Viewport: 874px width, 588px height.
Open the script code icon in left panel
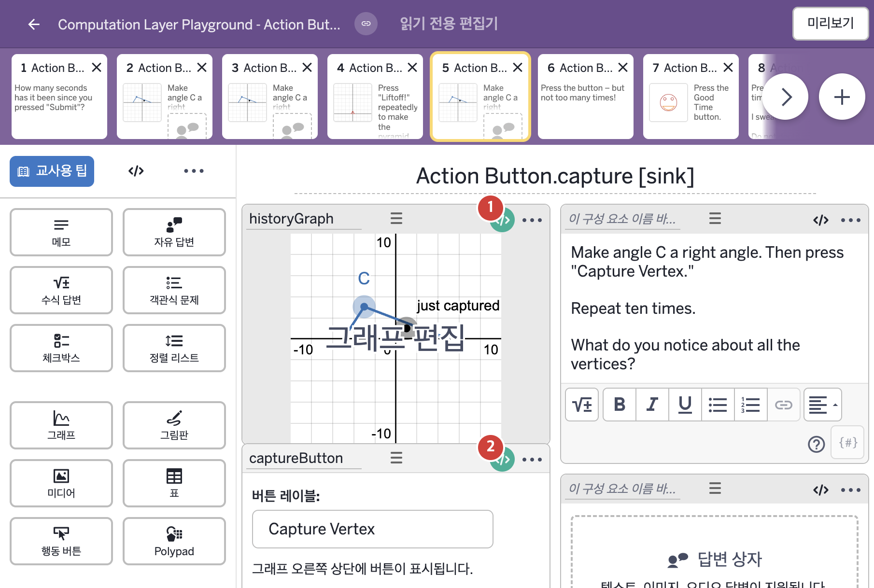136,171
